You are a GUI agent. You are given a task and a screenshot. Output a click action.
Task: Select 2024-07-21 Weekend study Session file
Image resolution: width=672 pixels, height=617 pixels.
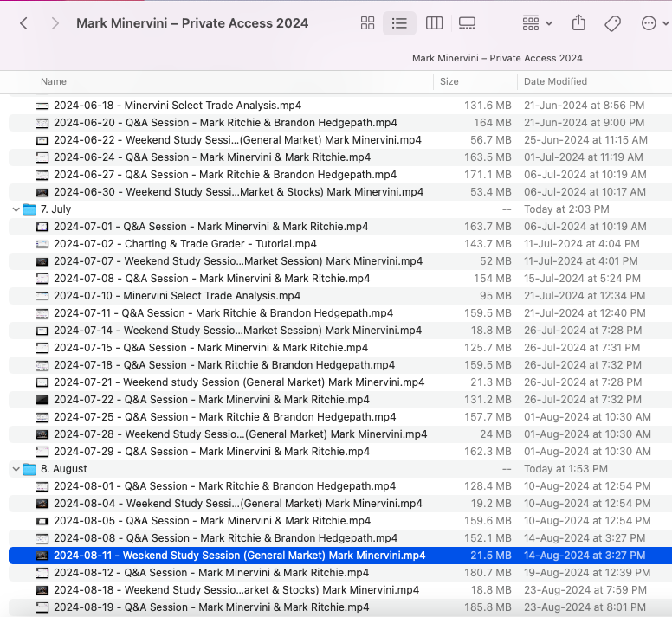click(239, 382)
